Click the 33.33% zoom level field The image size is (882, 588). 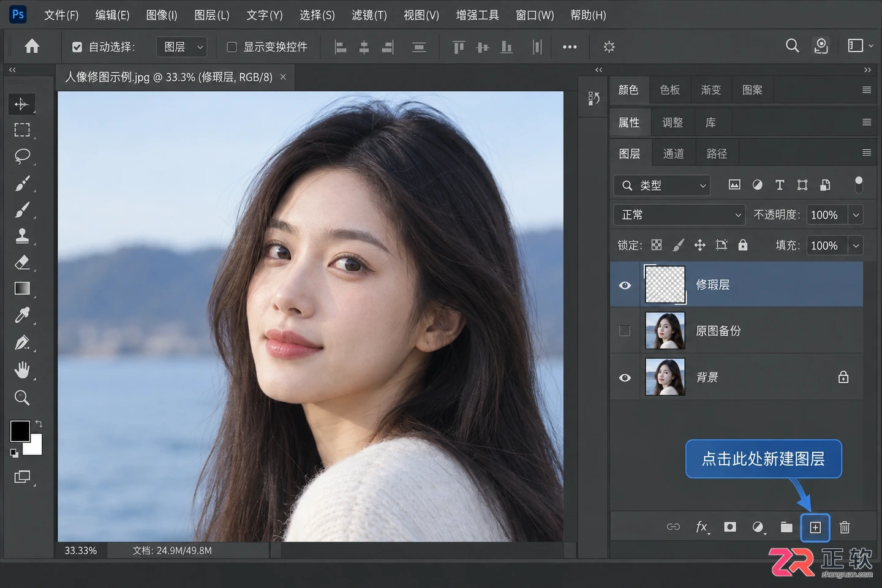click(x=81, y=551)
